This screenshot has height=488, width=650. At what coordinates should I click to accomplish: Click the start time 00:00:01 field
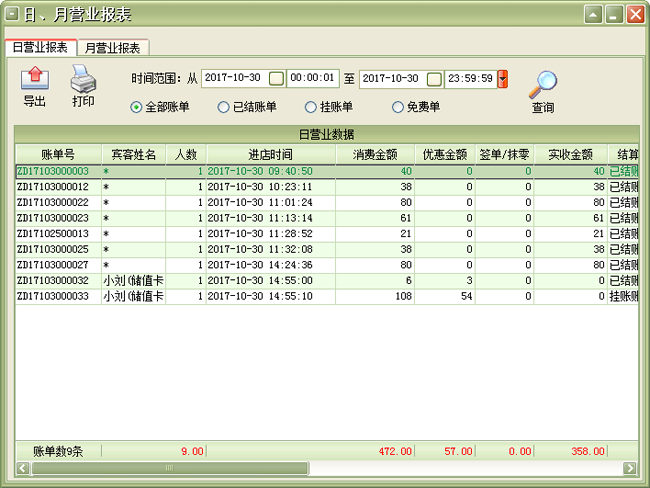tap(314, 78)
